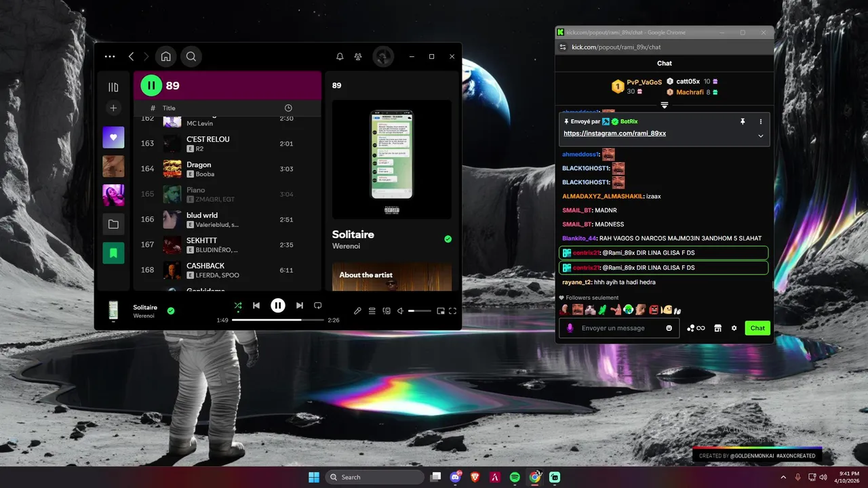Screen dimensions: 868x488
Task: Insert the angry red face emote
Action: point(654,310)
